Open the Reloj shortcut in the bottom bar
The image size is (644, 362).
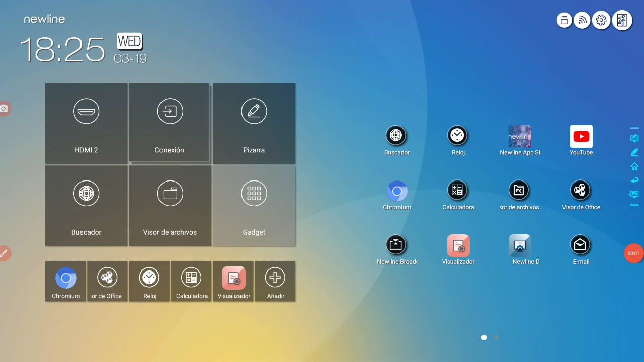click(149, 281)
